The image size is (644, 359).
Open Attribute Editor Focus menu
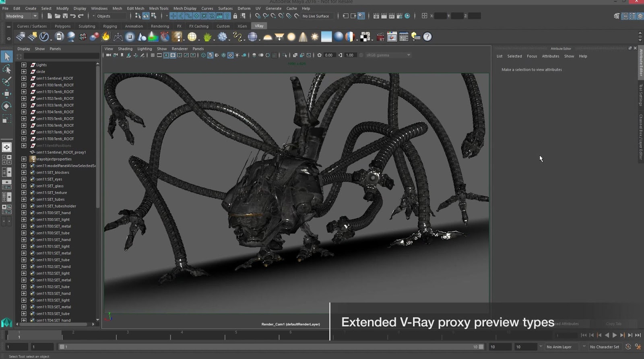[x=532, y=56]
